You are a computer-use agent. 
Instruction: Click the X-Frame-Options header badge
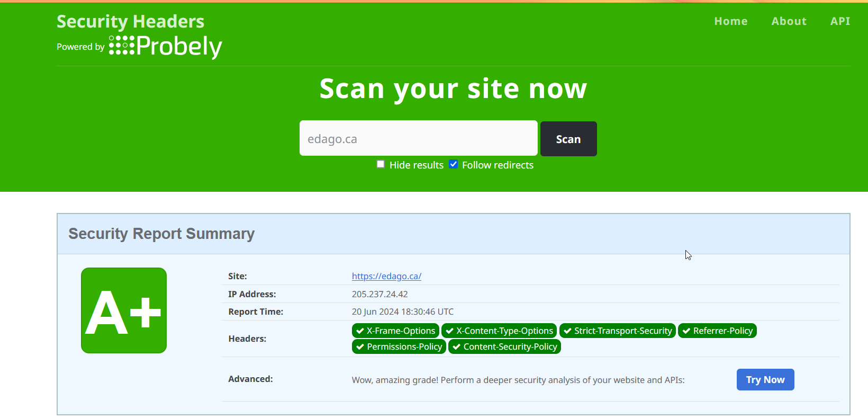pyautogui.click(x=395, y=331)
